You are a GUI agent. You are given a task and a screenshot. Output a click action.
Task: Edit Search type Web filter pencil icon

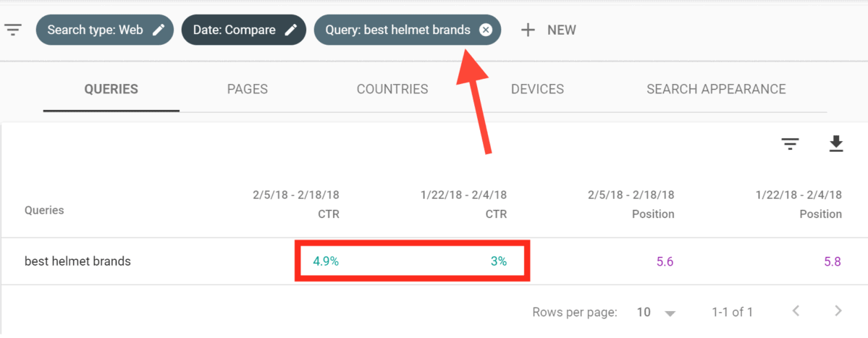[x=159, y=30]
